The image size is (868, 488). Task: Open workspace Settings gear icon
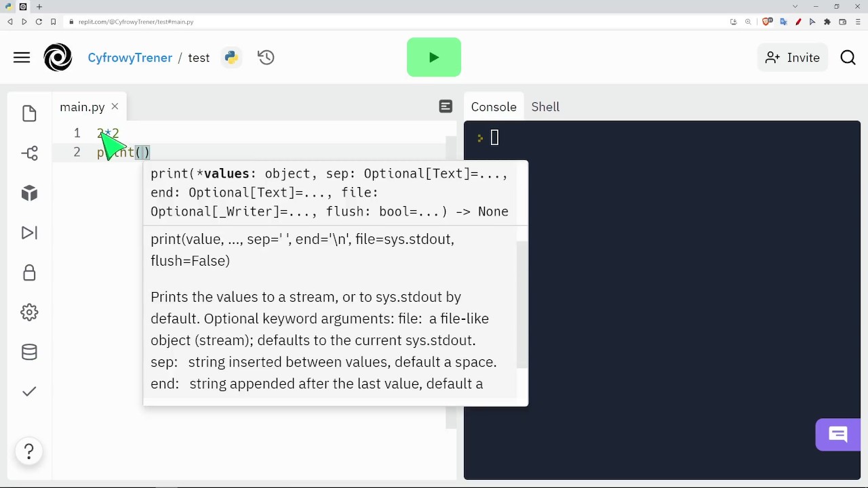point(29,312)
